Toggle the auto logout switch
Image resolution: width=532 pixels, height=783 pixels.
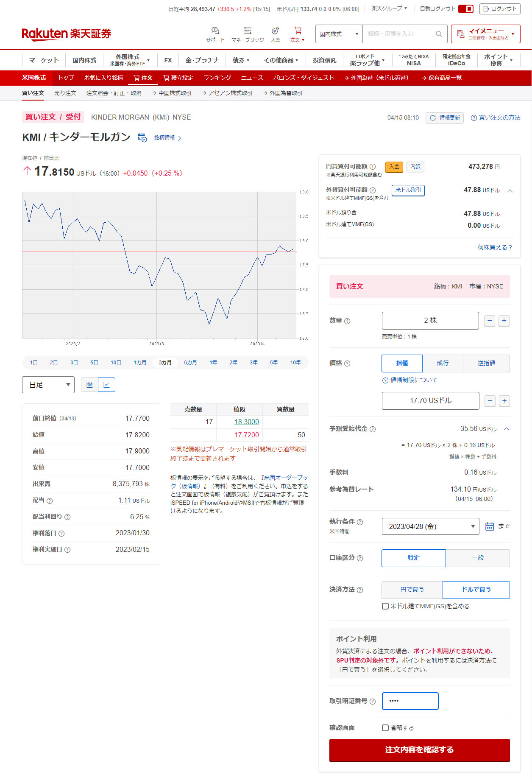coord(466,9)
